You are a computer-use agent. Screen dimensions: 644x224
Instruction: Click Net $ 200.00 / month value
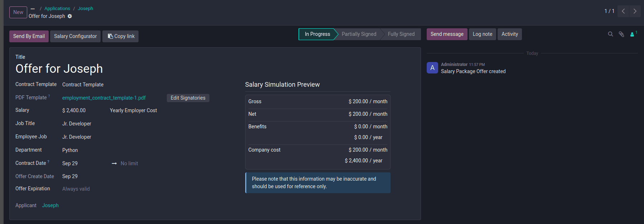[x=368, y=114]
